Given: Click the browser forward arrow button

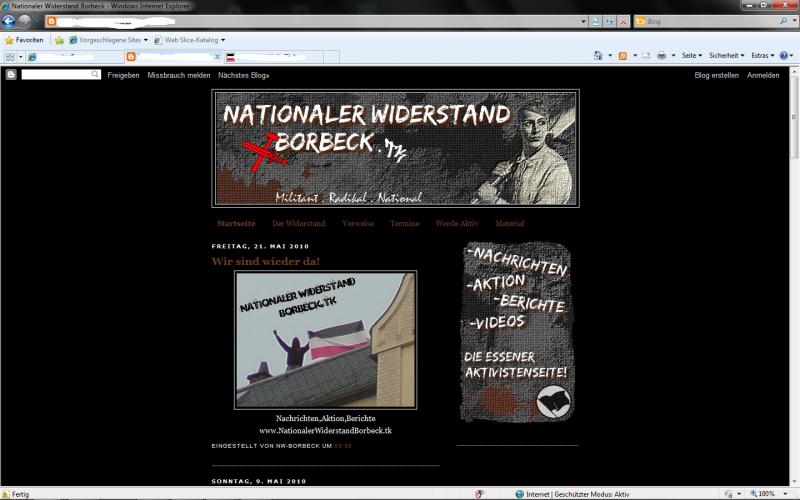Looking at the screenshot, I should 24,21.
